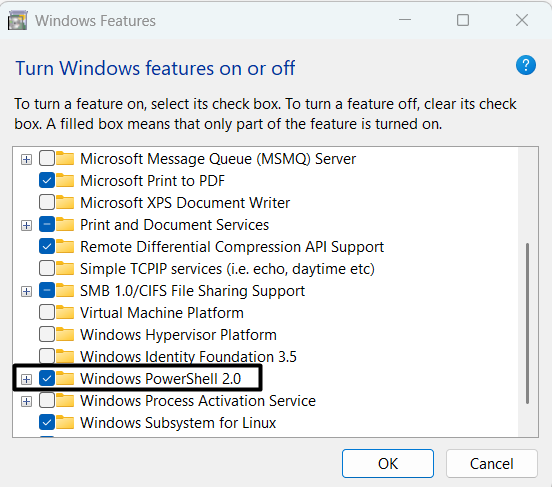Click the Windows Features title bar icon
Viewport: 552px width, 487px height.
pos(17,20)
